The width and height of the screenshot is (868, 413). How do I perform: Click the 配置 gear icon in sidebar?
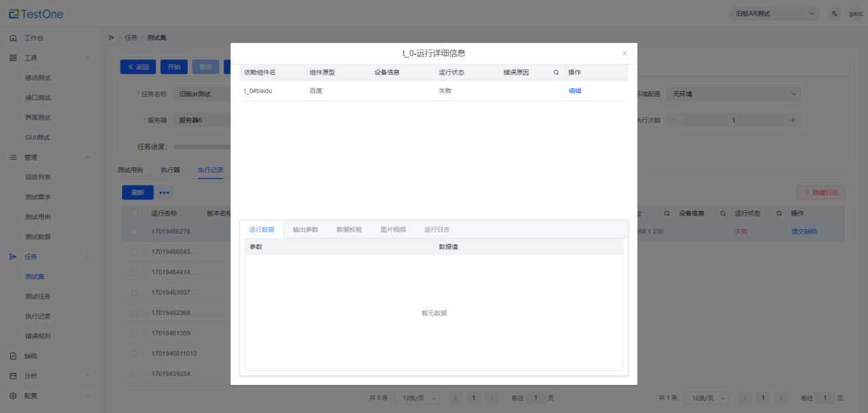(13, 396)
